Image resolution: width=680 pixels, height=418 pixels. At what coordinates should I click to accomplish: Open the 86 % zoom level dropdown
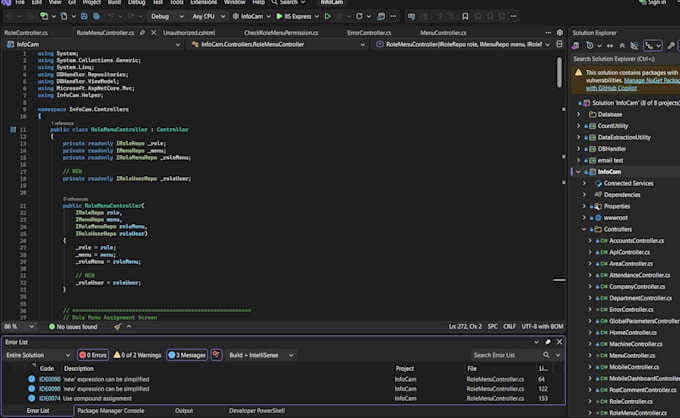point(19,327)
